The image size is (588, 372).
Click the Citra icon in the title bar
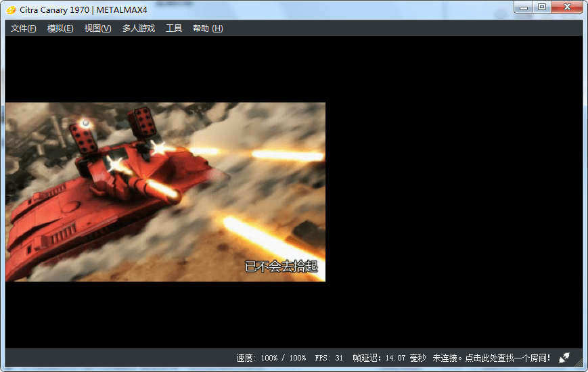pyautogui.click(x=11, y=10)
